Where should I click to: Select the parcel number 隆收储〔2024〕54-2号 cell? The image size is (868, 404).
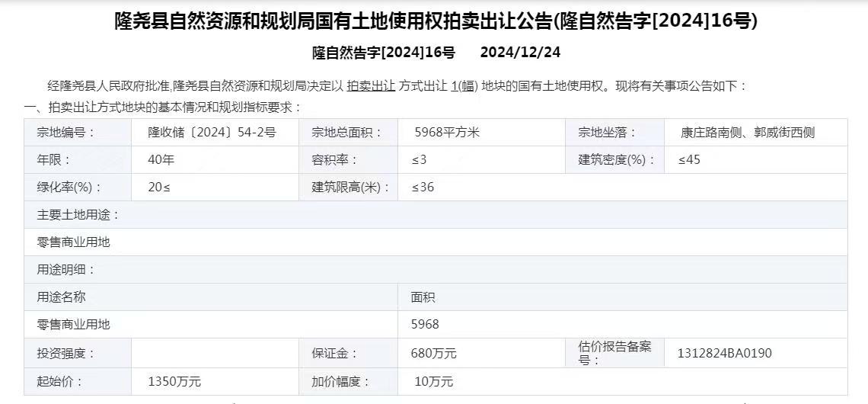click(212, 133)
